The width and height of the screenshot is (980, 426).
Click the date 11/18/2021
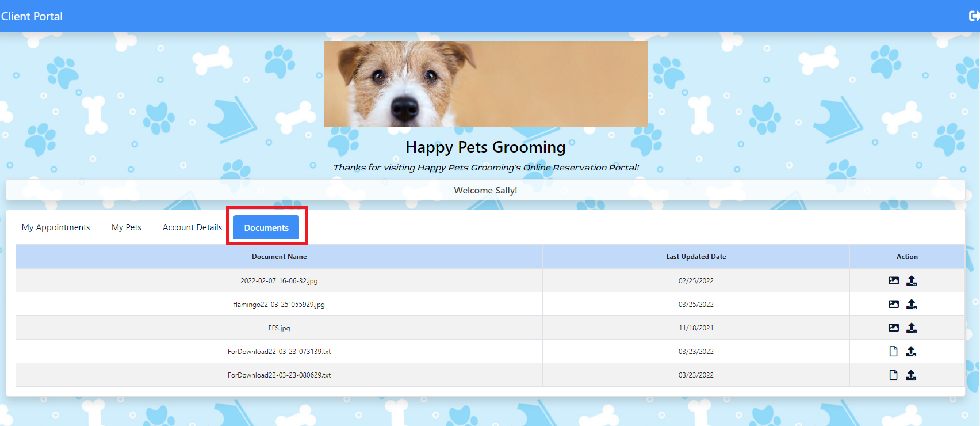(696, 328)
